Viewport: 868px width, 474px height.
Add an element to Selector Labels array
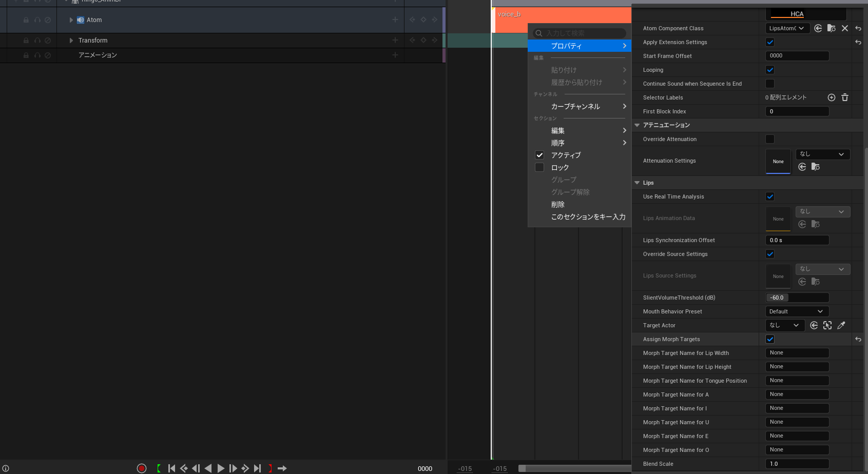coord(832,97)
